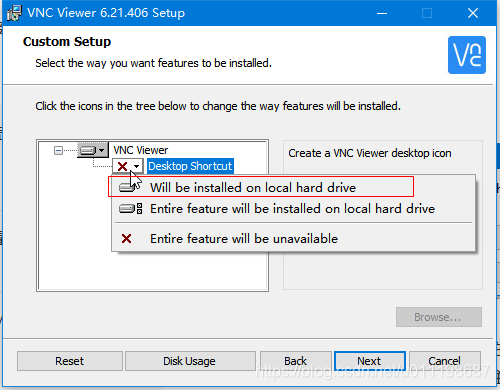
Task: Select the VNC Viewer tree item label
Action: pos(140,150)
